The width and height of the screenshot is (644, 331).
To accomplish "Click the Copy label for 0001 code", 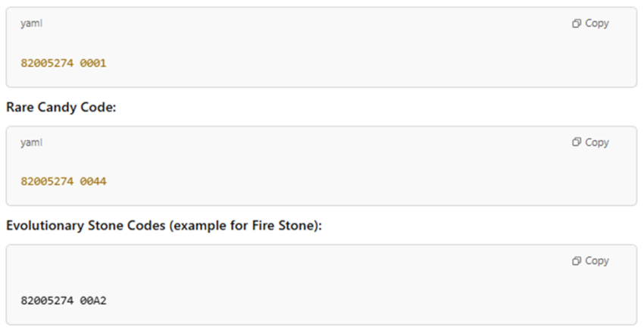I will click(597, 23).
